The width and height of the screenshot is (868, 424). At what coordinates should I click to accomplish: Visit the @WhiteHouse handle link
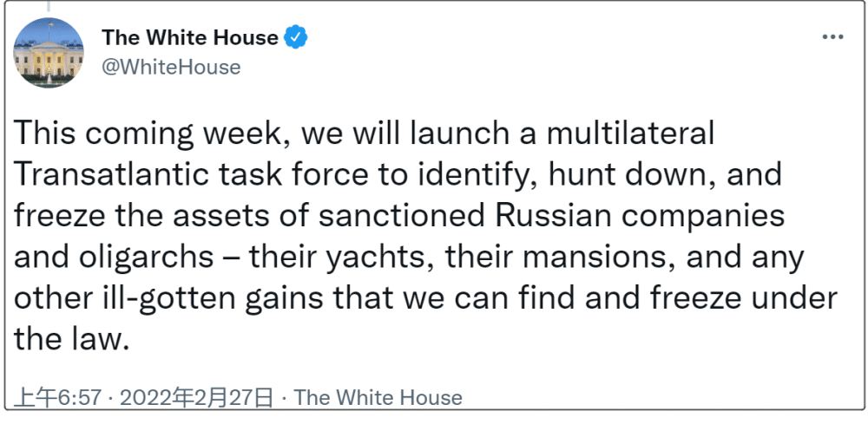click(171, 67)
